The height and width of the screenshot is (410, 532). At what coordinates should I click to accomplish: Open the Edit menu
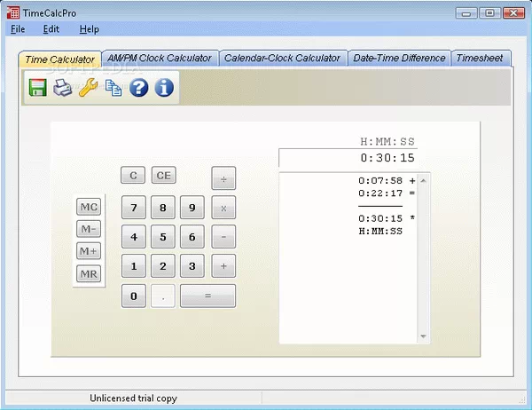coord(51,29)
